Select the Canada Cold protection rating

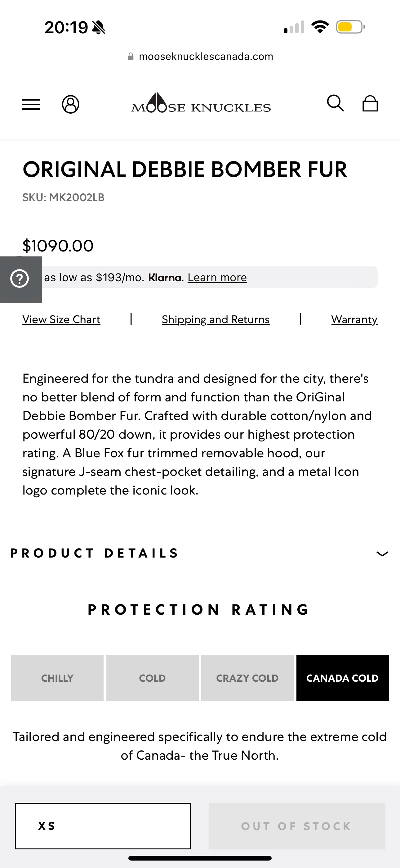pos(342,678)
